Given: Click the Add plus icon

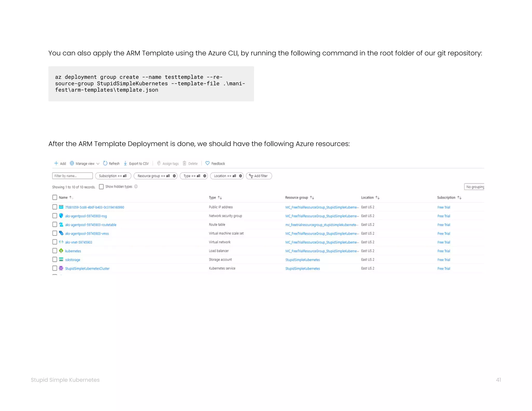Looking at the screenshot, I should pos(56,163).
